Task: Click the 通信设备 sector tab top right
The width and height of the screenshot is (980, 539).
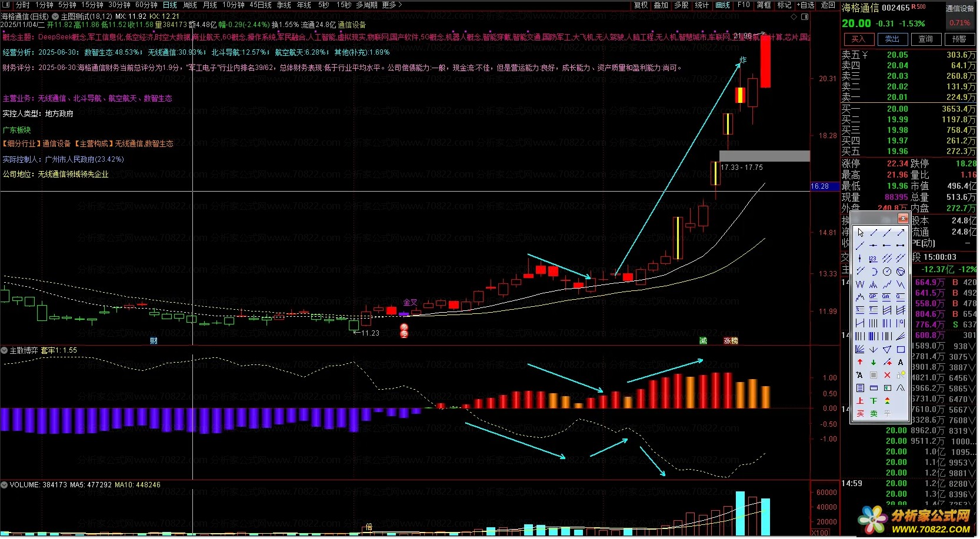Action: [960, 8]
